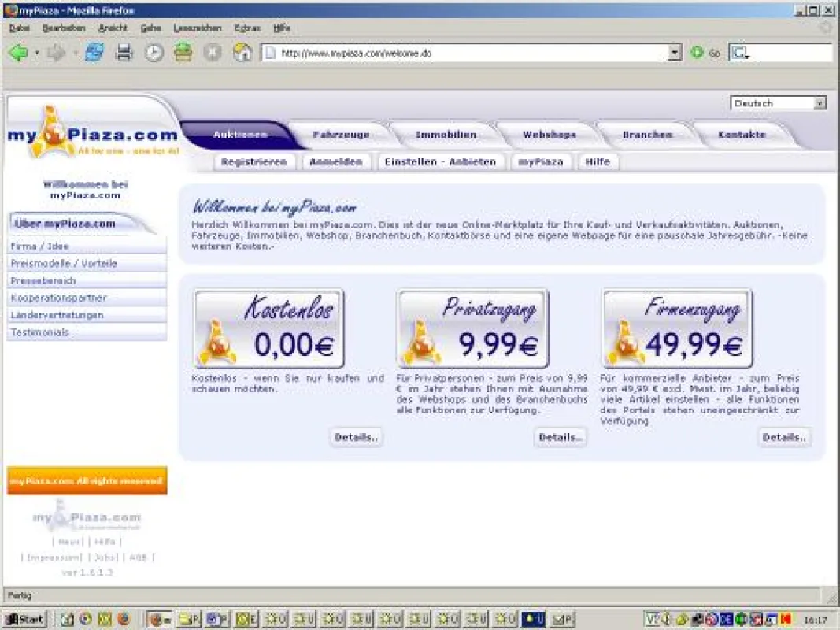Screen dimensions: 840x630
Task: Click the taskbar system clock 16:17
Action: click(815, 620)
